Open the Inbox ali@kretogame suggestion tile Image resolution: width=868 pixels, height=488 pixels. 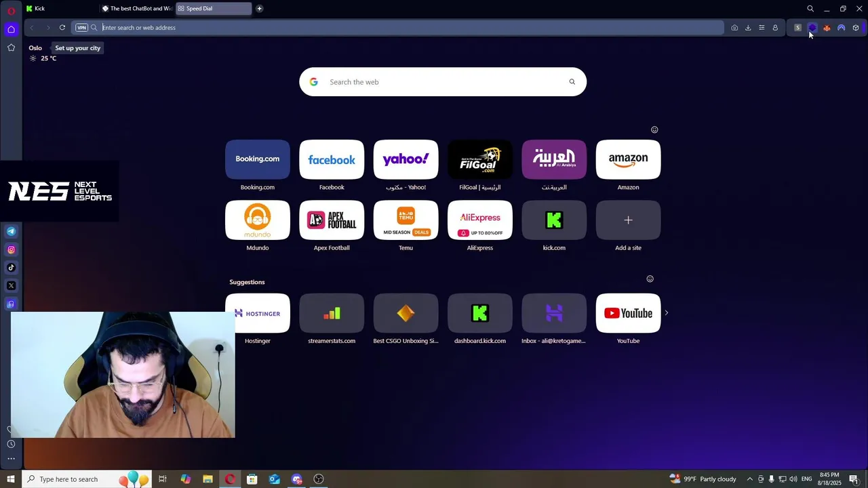coord(554,313)
